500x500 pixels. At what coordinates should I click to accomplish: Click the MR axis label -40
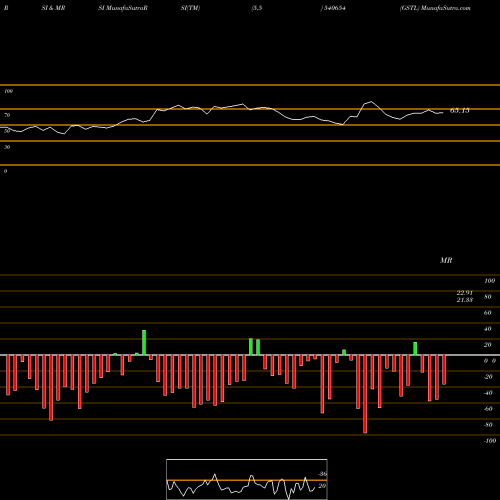[x=488, y=393]
